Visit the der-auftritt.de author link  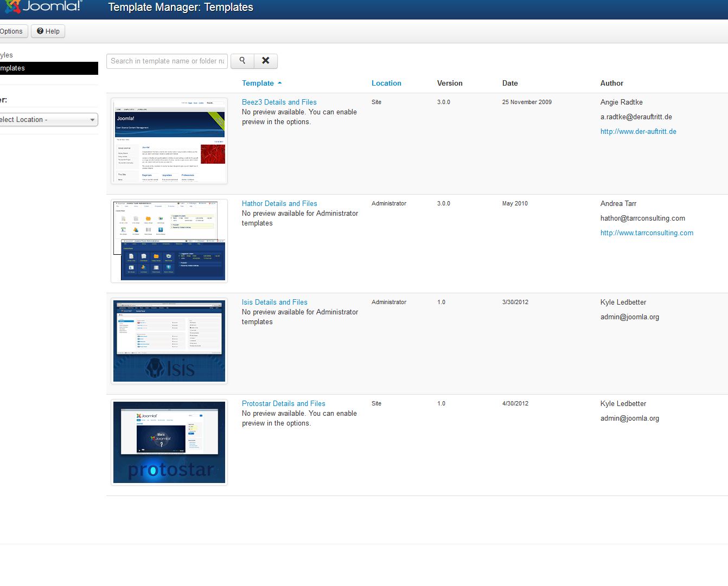(638, 131)
